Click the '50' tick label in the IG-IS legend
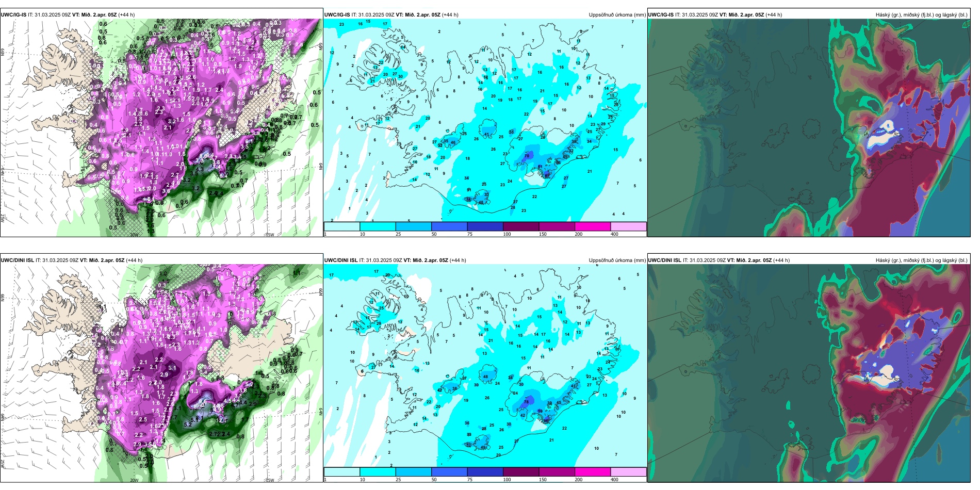 [x=434, y=234]
